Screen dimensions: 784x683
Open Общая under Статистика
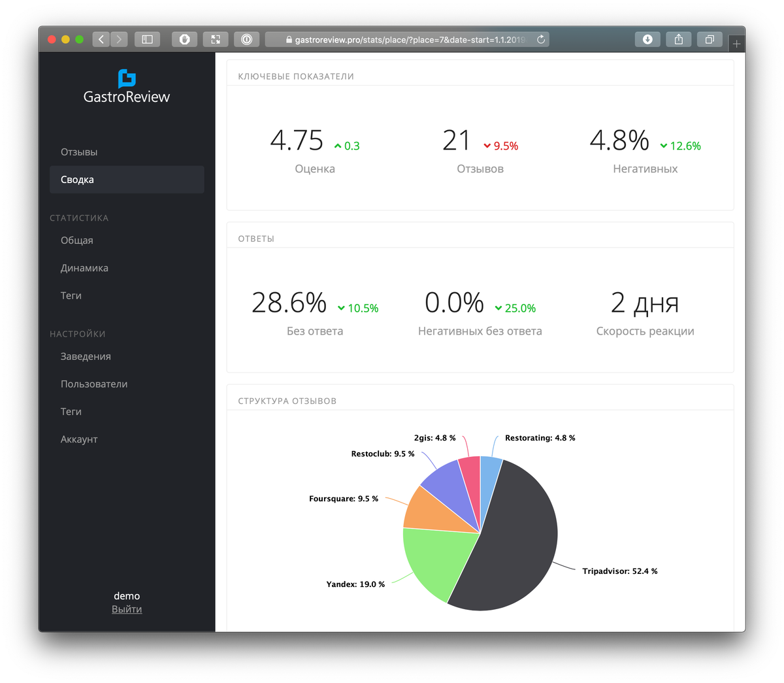click(77, 240)
